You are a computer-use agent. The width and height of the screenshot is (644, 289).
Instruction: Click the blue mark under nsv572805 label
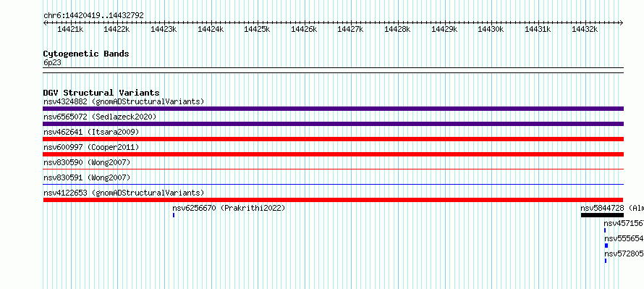click(x=606, y=261)
